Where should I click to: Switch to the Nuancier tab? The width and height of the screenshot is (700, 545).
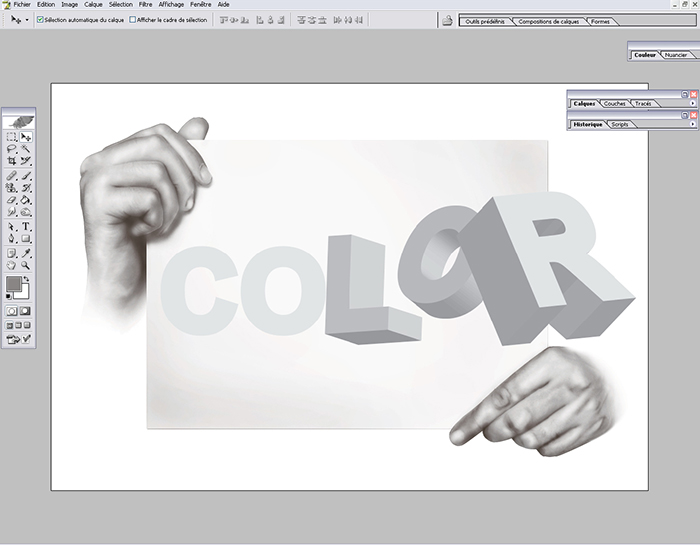click(x=675, y=55)
